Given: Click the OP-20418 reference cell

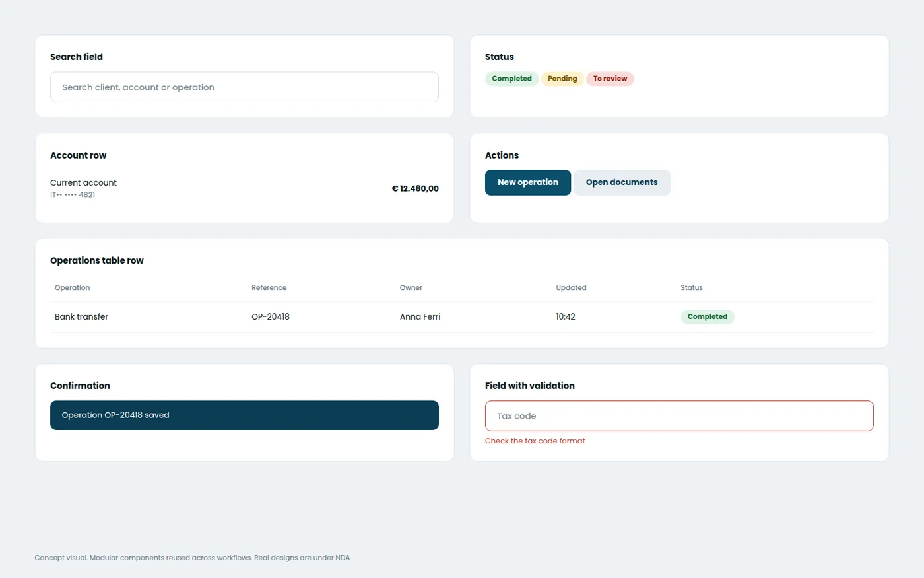Looking at the screenshot, I should (x=271, y=317).
